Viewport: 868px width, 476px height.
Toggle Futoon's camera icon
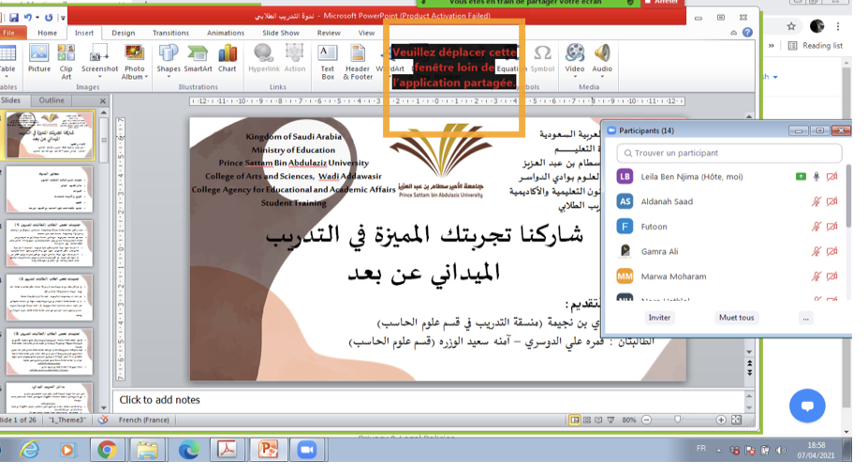pyautogui.click(x=832, y=226)
